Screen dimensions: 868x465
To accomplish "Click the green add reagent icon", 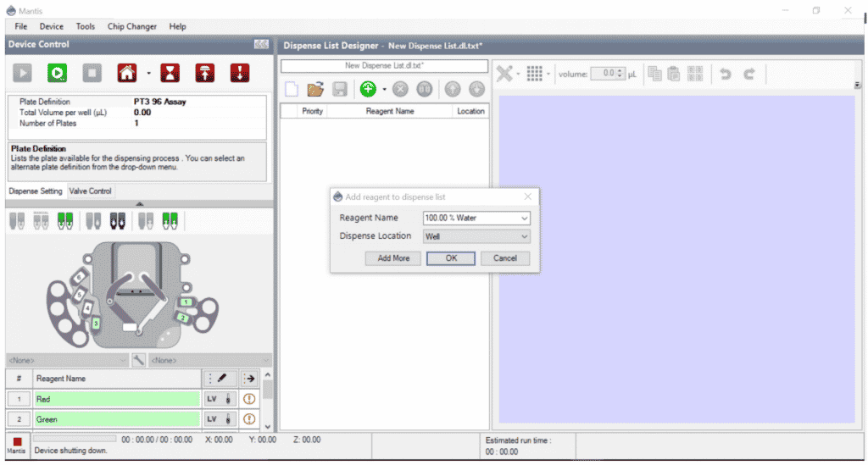I will [368, 89].
